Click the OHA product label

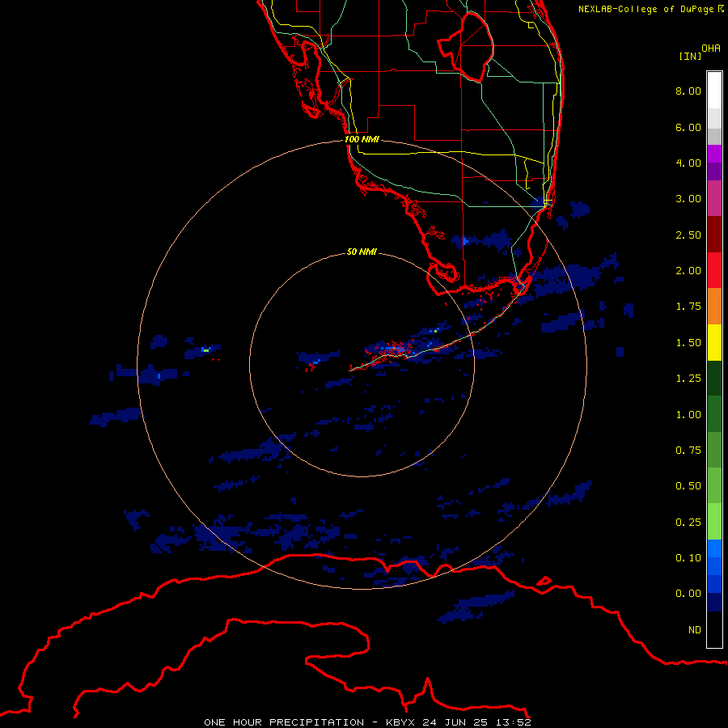pyautogui.click(x=711, y=49)
